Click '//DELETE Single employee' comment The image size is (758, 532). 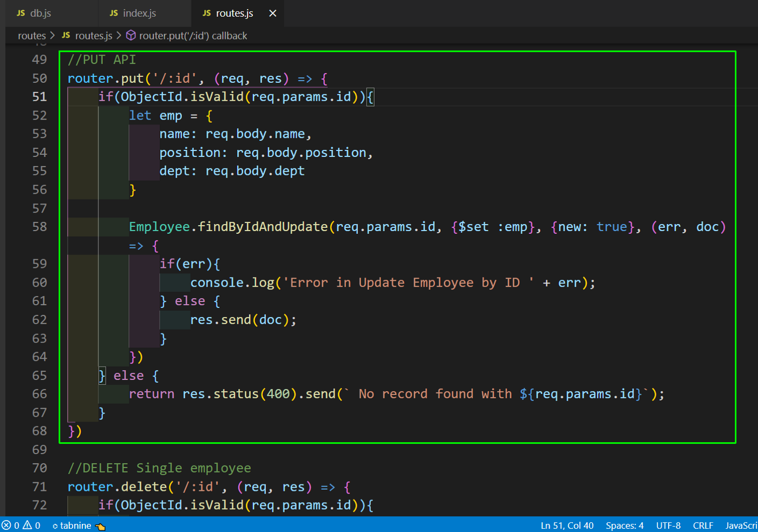[x=159, y=468]
